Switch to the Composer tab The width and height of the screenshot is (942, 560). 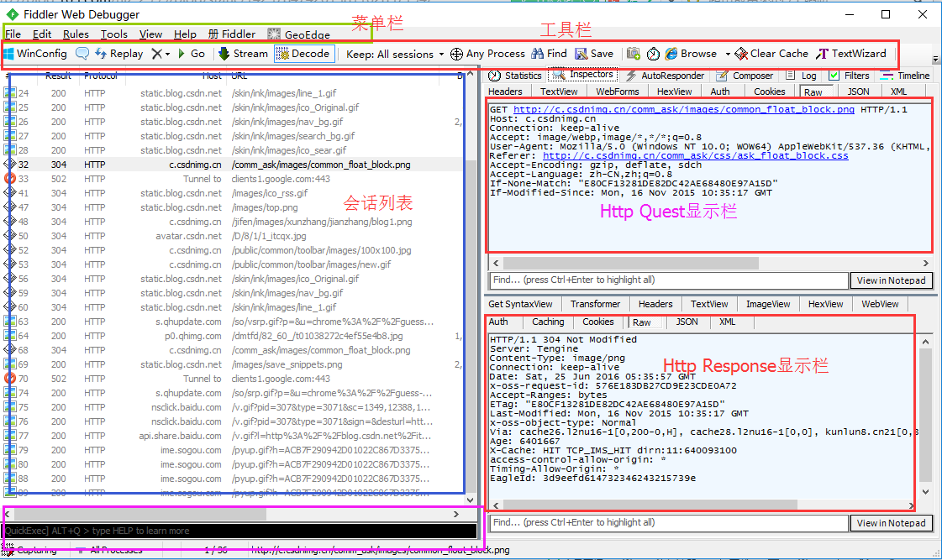[x=745, y=76]
